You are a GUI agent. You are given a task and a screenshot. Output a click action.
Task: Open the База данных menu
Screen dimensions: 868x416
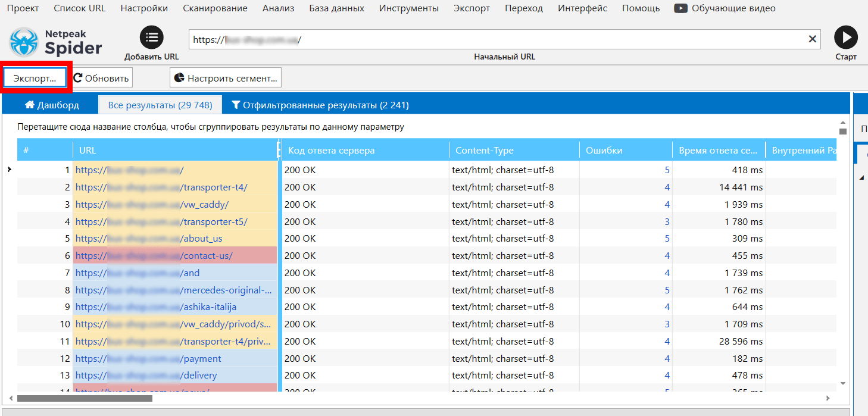point(337,8)
